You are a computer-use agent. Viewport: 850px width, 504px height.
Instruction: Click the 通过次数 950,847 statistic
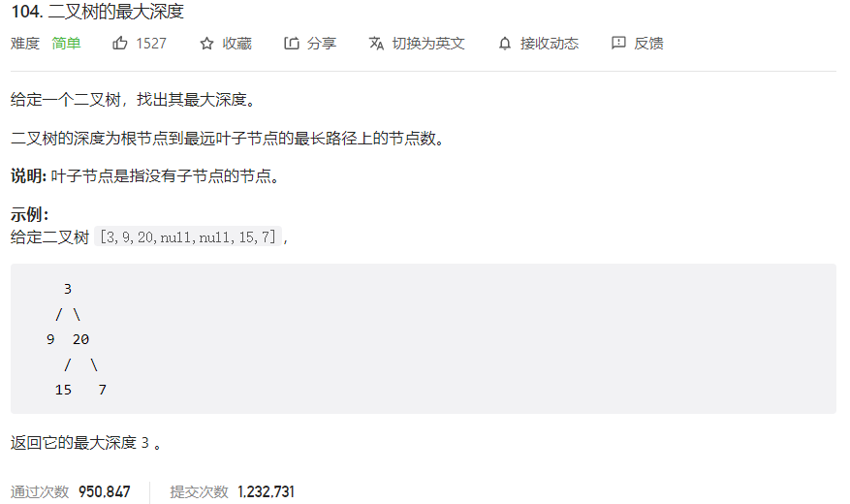pos(71,491)
